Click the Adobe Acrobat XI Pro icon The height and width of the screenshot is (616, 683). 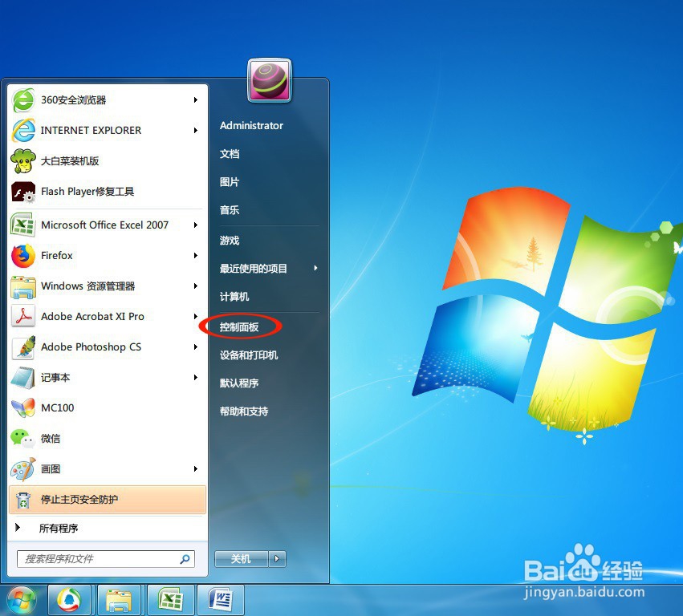(23, 317)
